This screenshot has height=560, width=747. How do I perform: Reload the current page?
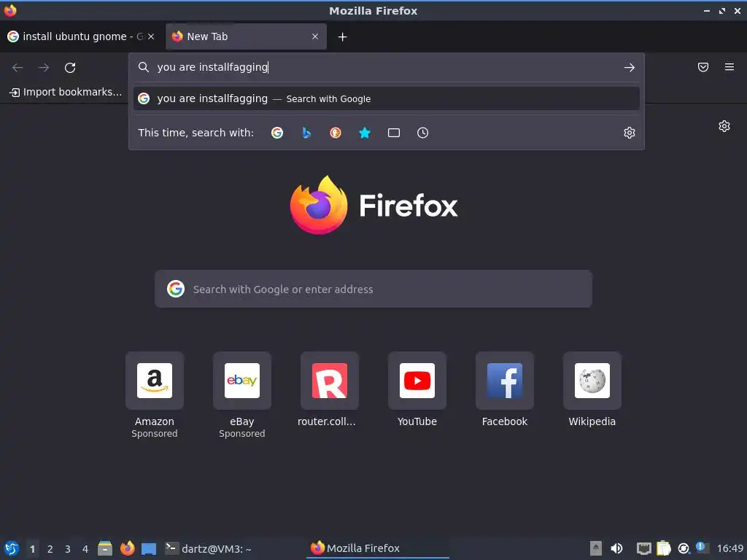[70, 68]
